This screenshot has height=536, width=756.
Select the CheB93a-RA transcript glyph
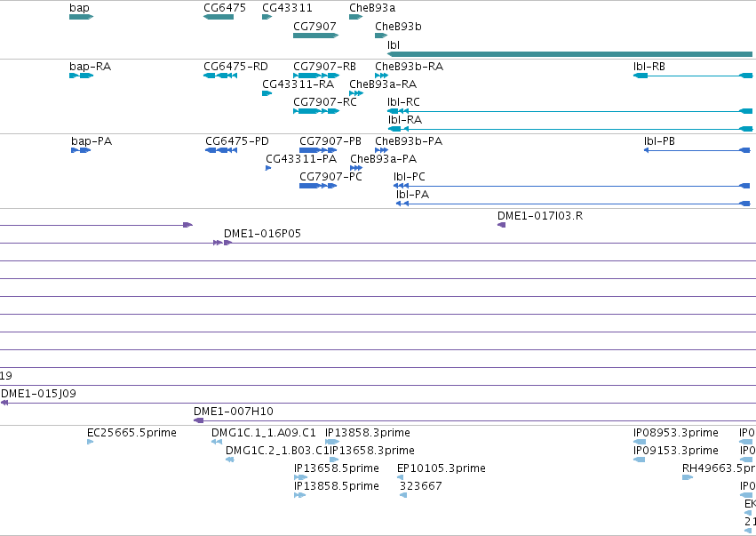(x=356, y=93)
